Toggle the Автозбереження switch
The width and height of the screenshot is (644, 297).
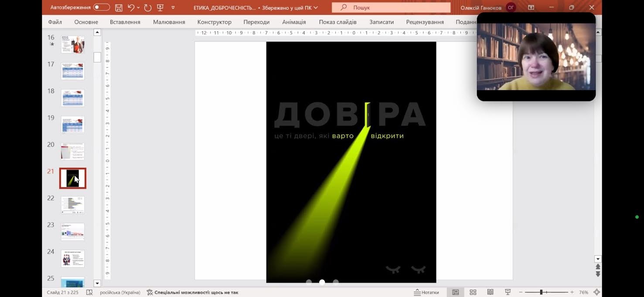[x=101, y=7]
